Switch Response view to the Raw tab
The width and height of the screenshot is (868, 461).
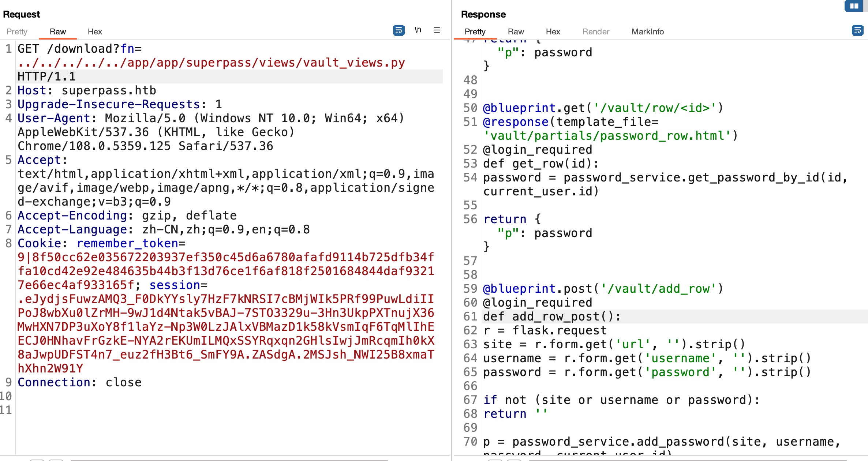(516, 32)
